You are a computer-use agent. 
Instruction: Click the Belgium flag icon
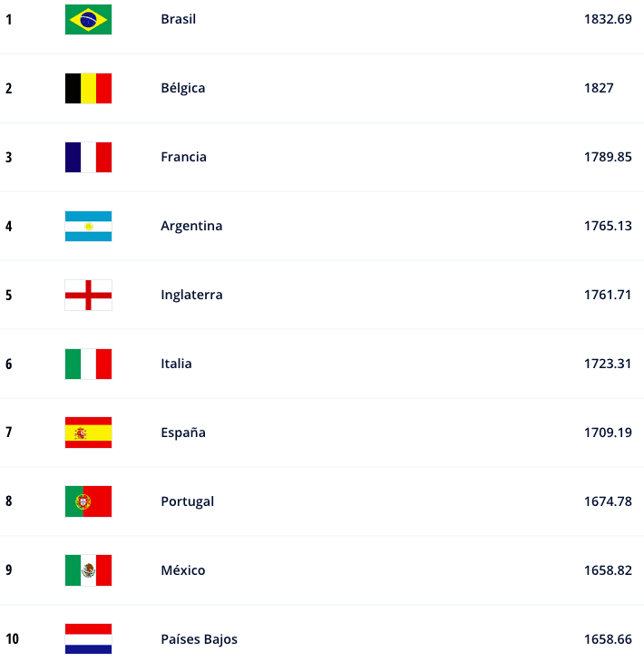(88, 88)
